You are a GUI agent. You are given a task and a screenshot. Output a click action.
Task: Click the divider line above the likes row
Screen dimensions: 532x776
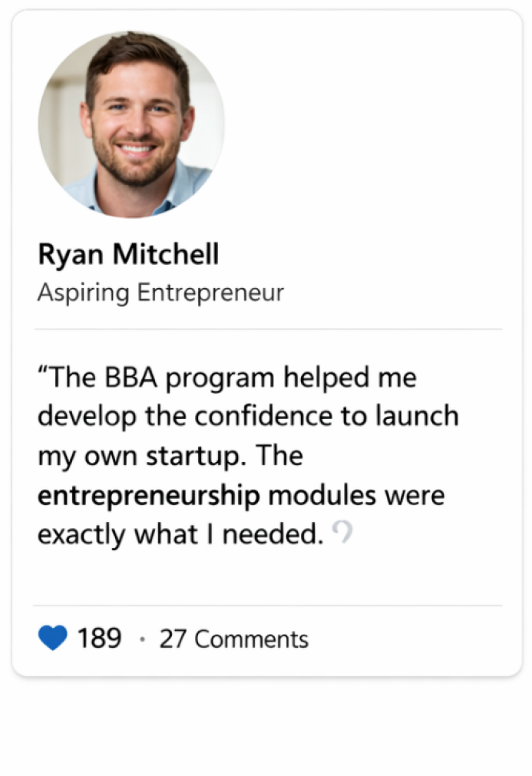coord(268,606)
